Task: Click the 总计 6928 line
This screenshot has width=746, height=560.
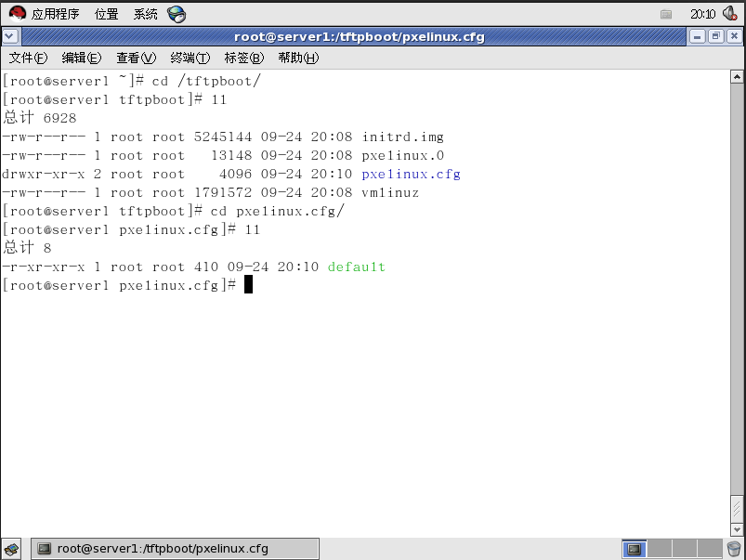Action: (x=40, y=118)
